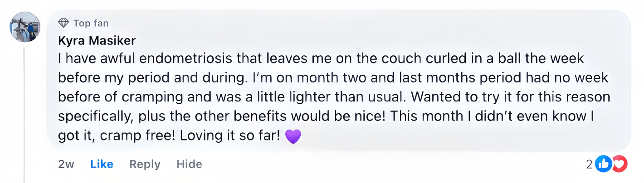View the reaction count of 2
Screen dimensions: 644x183
(x=589, y=164)
